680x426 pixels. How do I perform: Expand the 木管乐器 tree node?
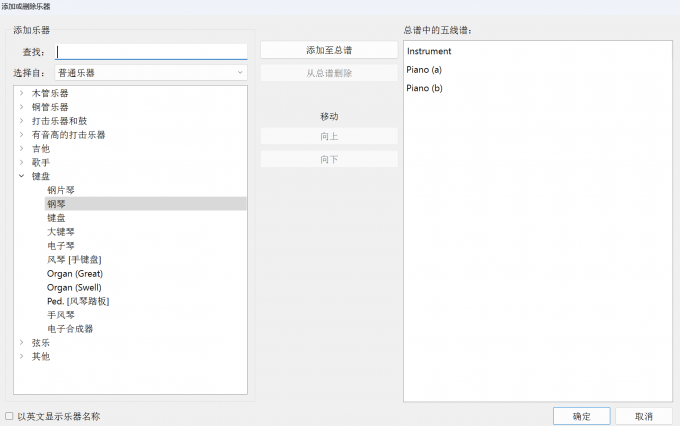coord(21,93)
